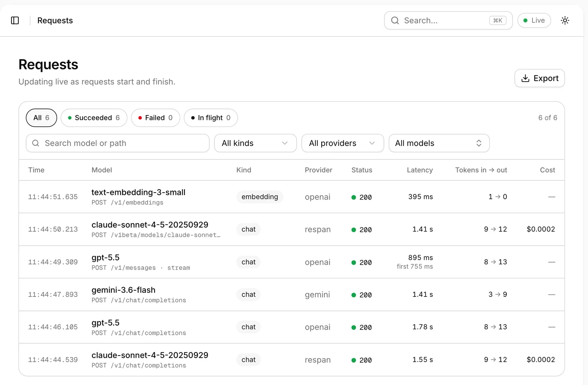Show In flight requests

(x=211, y=118)
